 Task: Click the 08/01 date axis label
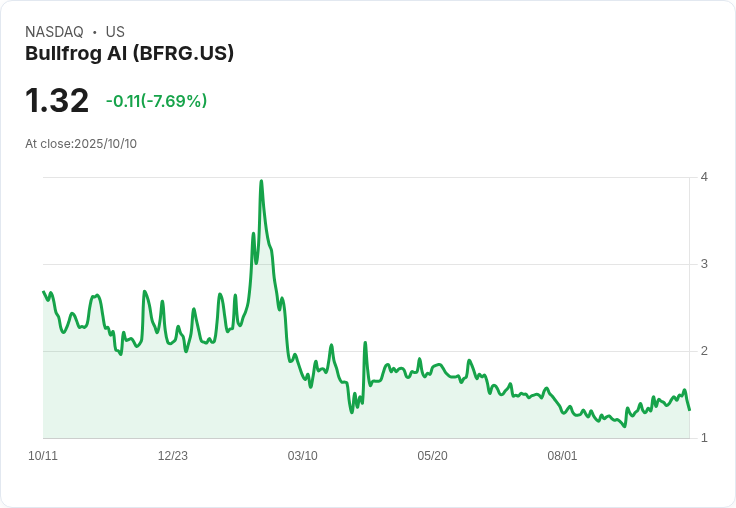pyautogui.click(x=562, y=456)
